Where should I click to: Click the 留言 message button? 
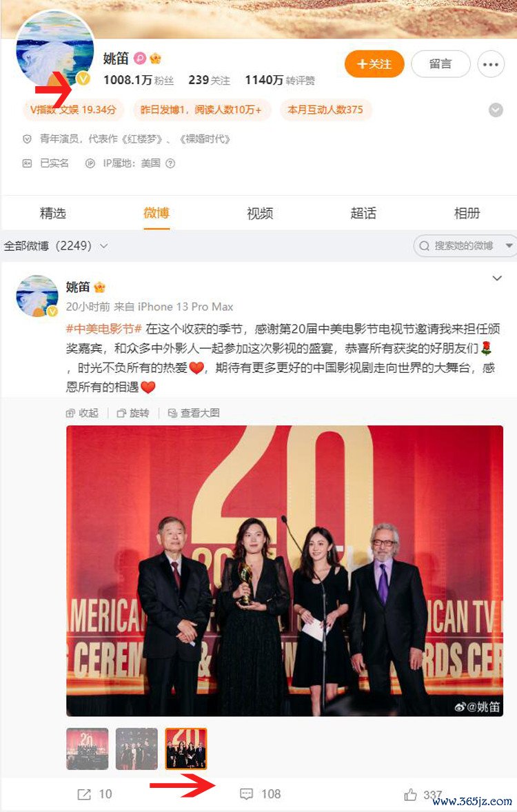click(440, 64)
